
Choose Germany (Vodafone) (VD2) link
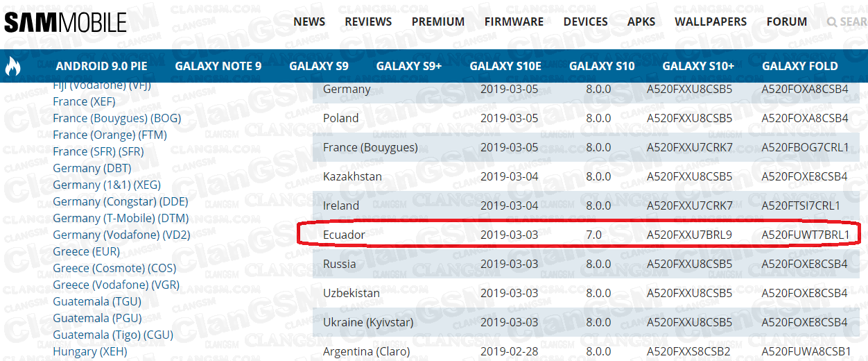tap(121, 235)
